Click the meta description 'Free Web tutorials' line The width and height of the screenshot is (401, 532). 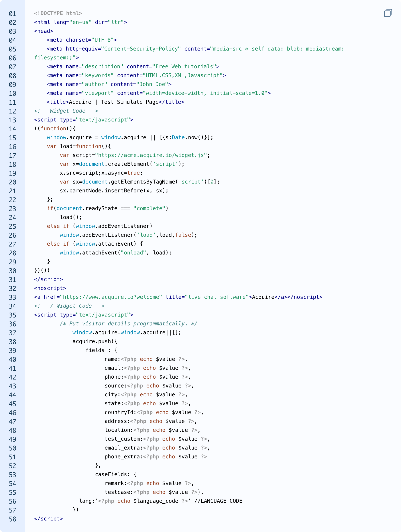[133, 67]
